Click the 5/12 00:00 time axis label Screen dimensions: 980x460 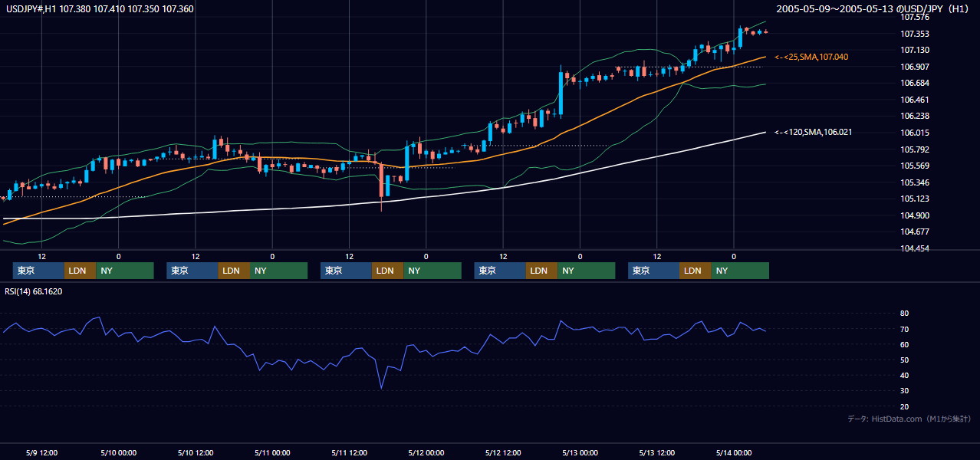426,452
